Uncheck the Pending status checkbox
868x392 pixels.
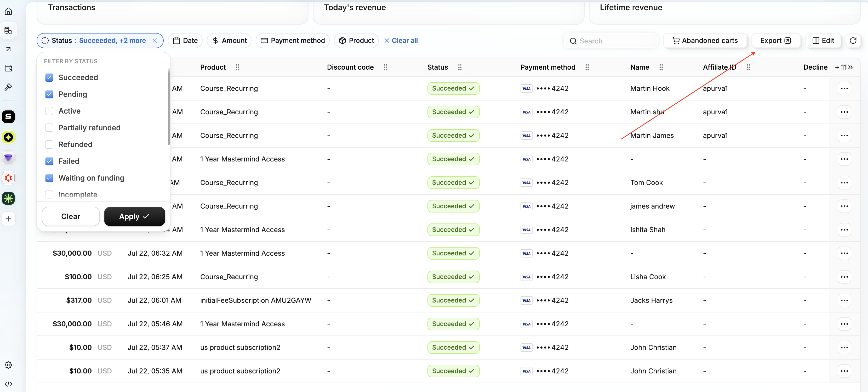tap(49, 94)
